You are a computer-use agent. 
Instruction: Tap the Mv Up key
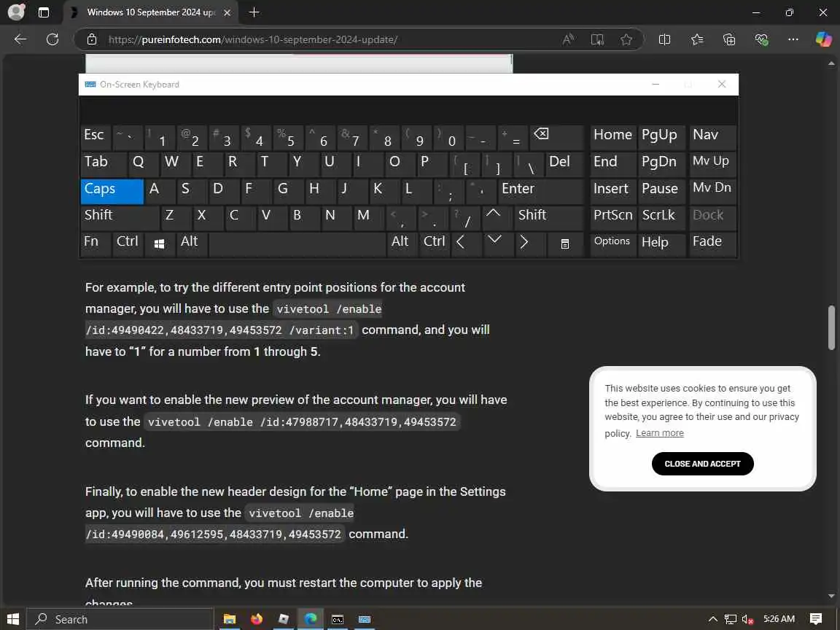[712, 165]
